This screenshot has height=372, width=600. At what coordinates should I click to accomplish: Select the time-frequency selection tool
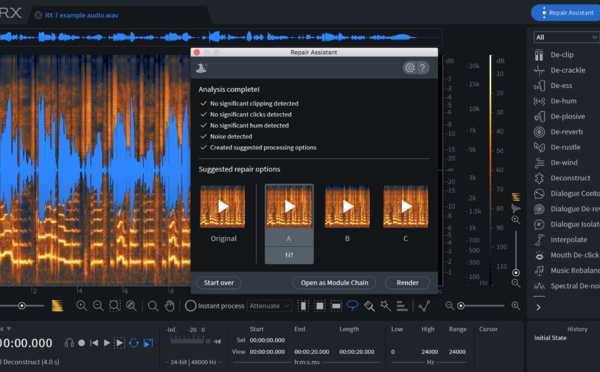tap(320, 305)
